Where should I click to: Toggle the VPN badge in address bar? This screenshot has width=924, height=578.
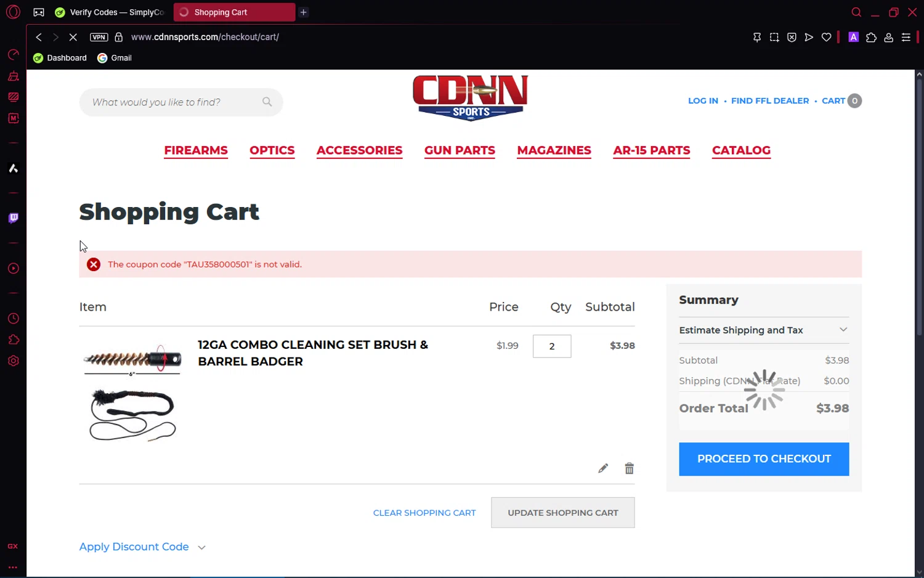pos(99,37)
